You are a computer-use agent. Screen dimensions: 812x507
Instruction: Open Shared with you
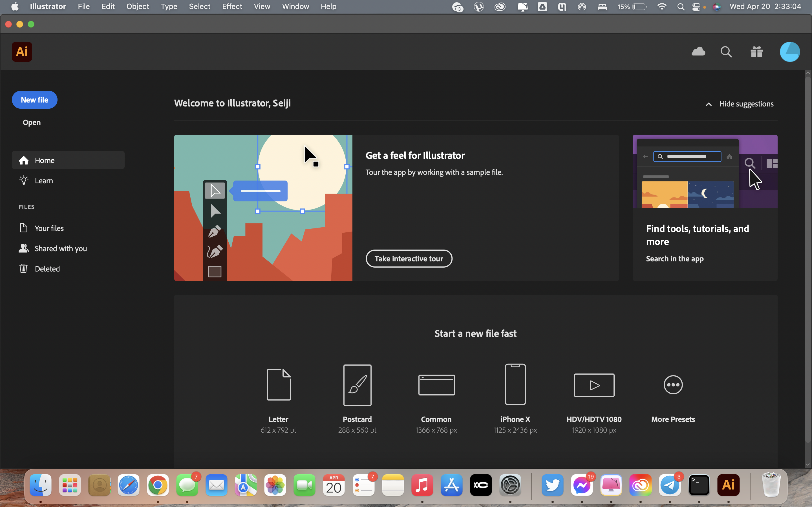pyautogui.click(x=60, y=248)
